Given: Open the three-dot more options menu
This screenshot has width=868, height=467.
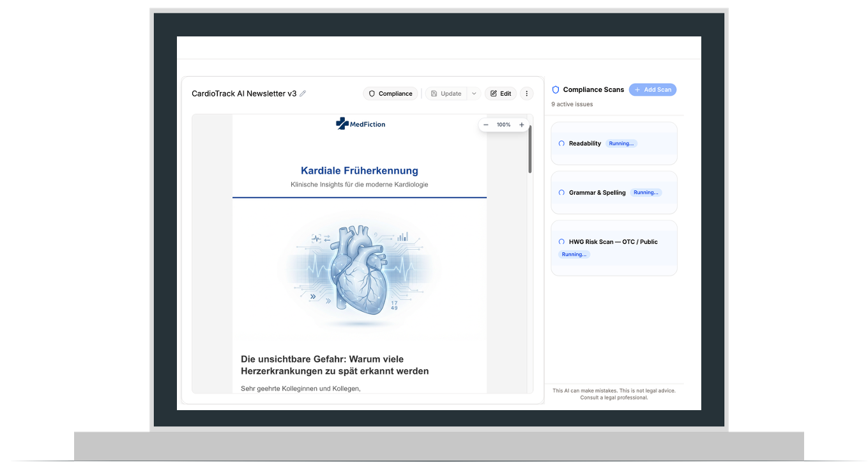Looking at the screenshot, I should pos(526,94).
